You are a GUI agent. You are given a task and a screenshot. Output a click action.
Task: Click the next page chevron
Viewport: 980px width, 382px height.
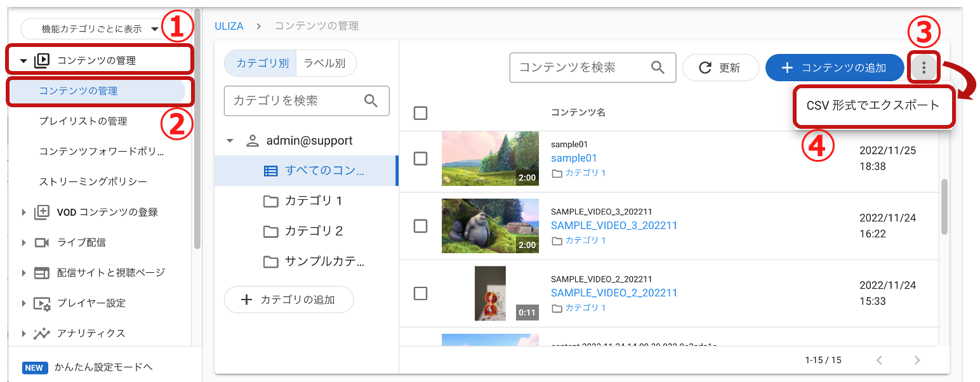point(917,360)
